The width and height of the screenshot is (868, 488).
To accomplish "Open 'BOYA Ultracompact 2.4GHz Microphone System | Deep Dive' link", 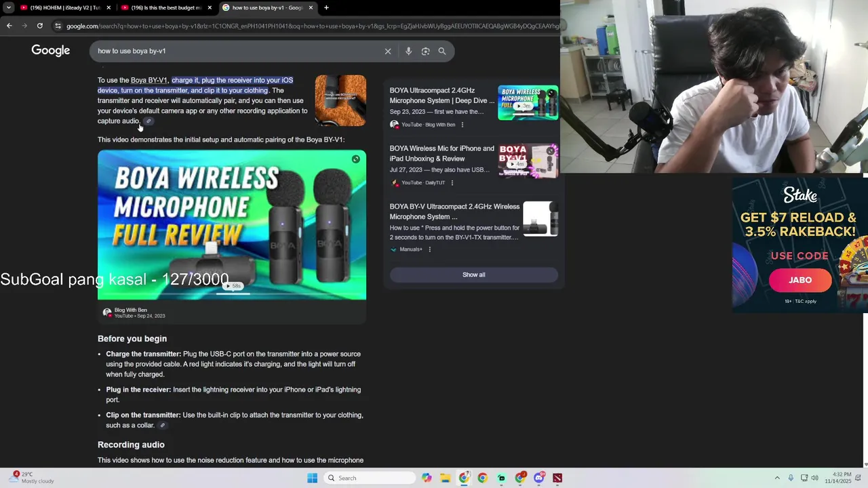I will point(442,96).
